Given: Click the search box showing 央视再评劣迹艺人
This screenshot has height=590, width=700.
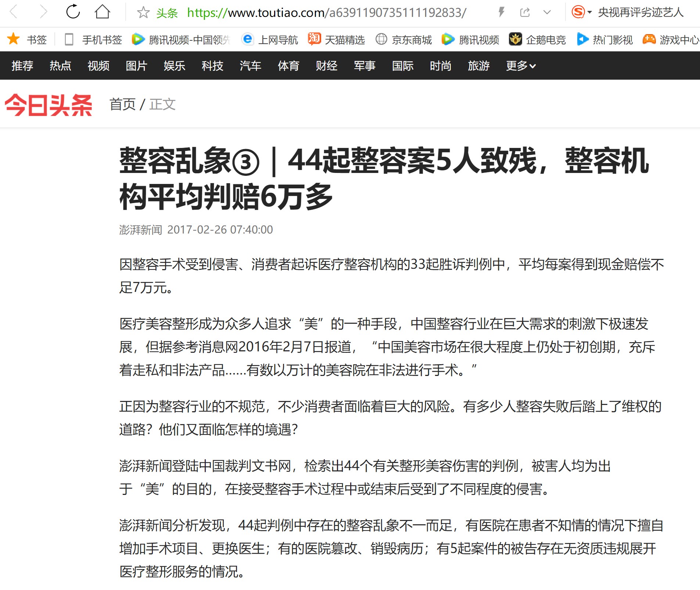Looking at the screenshot, I should (x=640, y=12).
